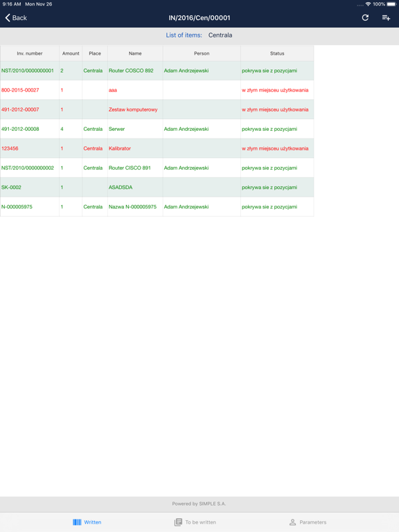
Task: Tap status of Kalibrator row
Action: [275, 148]
